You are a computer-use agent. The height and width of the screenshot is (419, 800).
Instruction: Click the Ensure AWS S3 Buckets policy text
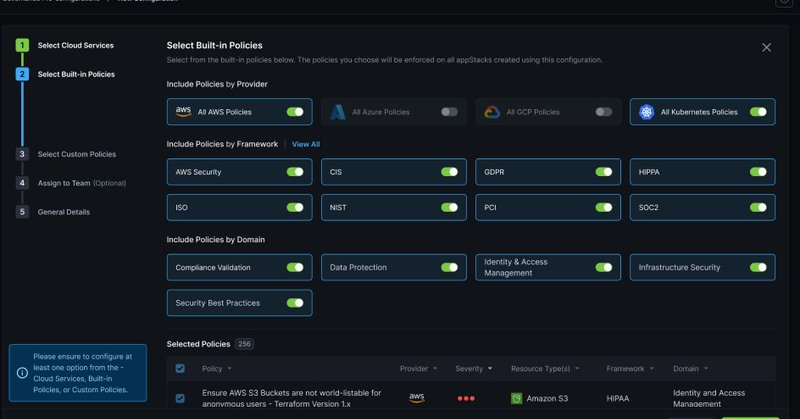pyautogui.click(x=291, y=398)
